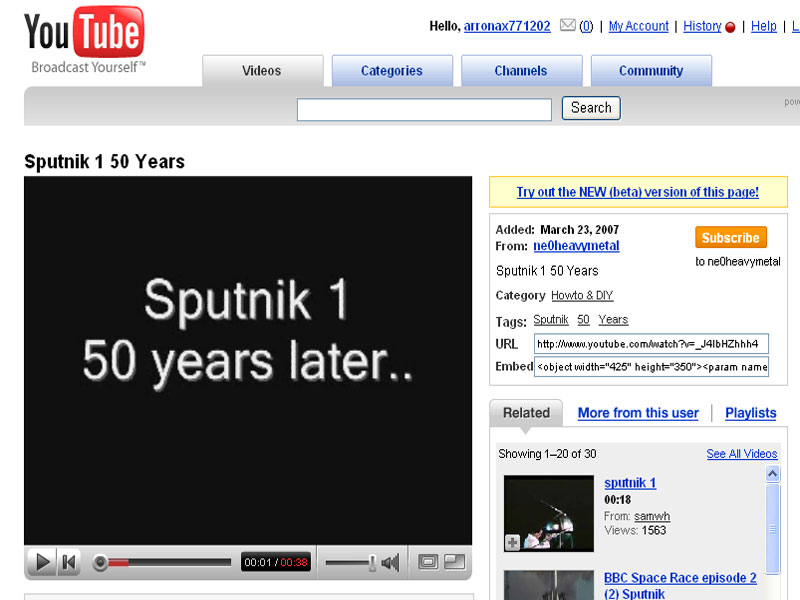This screenshot has height=600, width=800.
Task: Open the Channels tab
Action: pos(521,70)
